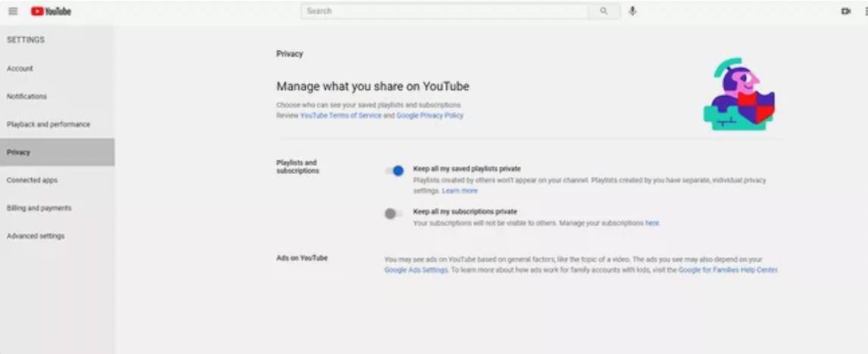Select Playback and performance
Viewport: 868px width, 354px height.
click(48, 125)
